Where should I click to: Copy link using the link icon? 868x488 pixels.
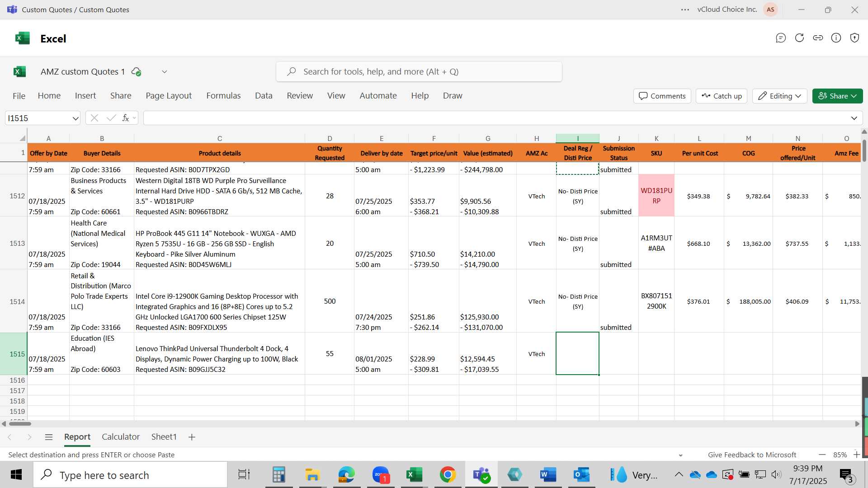tap(818, 38)
